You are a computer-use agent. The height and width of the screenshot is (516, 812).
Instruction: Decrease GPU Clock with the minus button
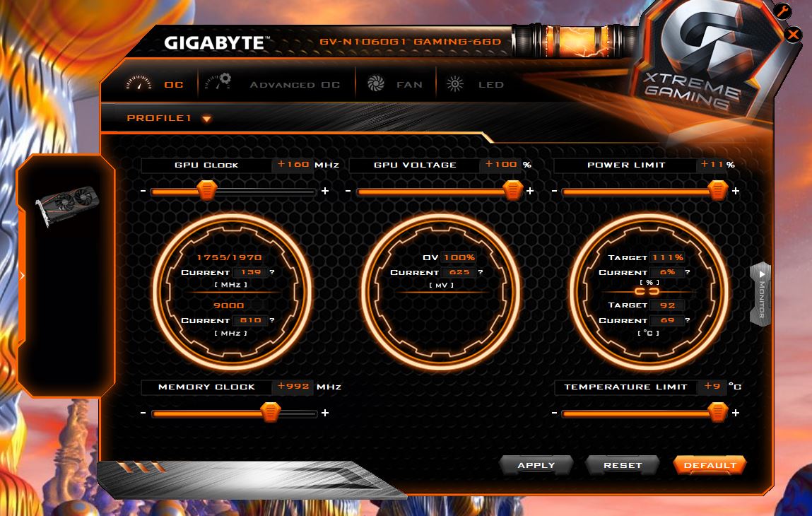(143, 191)
